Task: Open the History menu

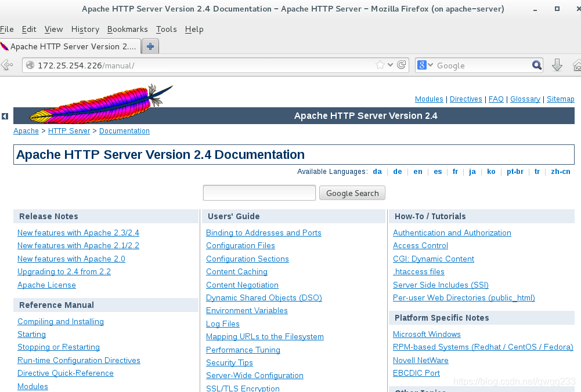Action: [85, 29]
